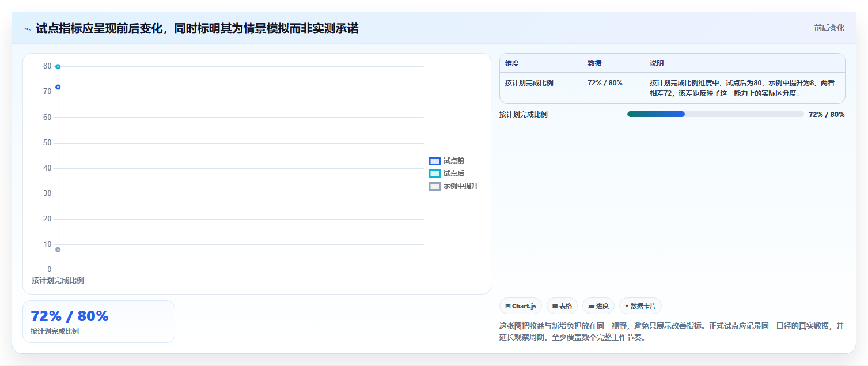The image size is (868, 366).
Task: Toggle the 试点前 legend entry
Action: pyautogui.click(x=446, y=161)
